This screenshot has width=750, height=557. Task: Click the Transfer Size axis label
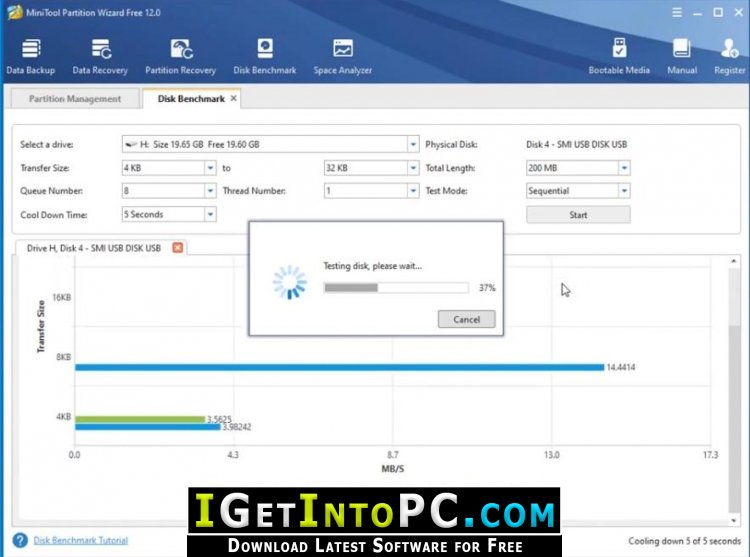41,327
